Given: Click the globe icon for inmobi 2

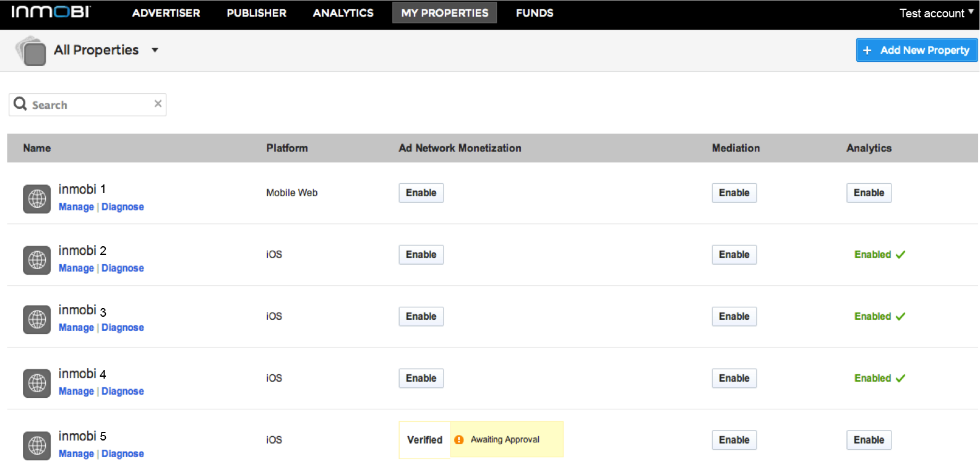Looking at the screenshot, I should pos(37,260).
